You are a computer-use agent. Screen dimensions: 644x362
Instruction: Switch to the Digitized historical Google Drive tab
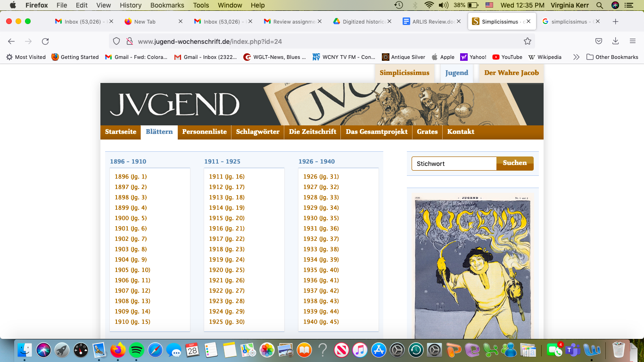(x=362, y=22)
